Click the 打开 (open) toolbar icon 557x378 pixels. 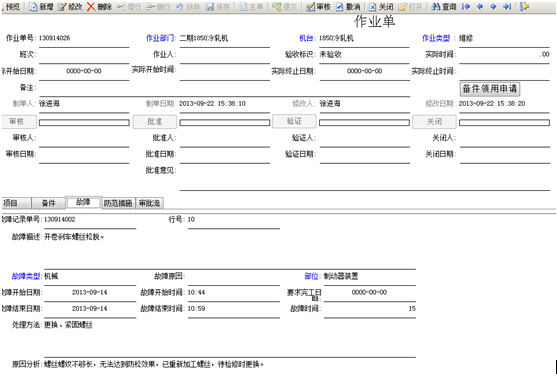[402, 6]
